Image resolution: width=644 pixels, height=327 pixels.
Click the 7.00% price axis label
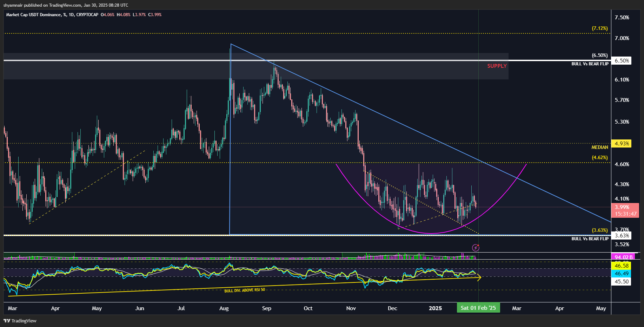point(622,38)
